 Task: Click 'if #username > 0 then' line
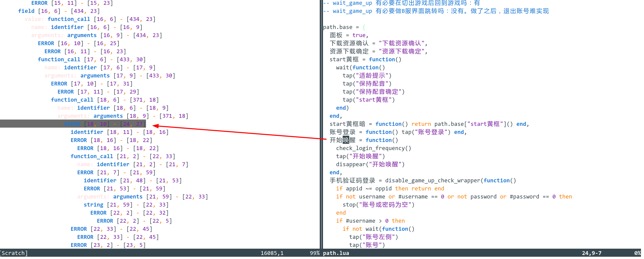click(x=370, y=221)
